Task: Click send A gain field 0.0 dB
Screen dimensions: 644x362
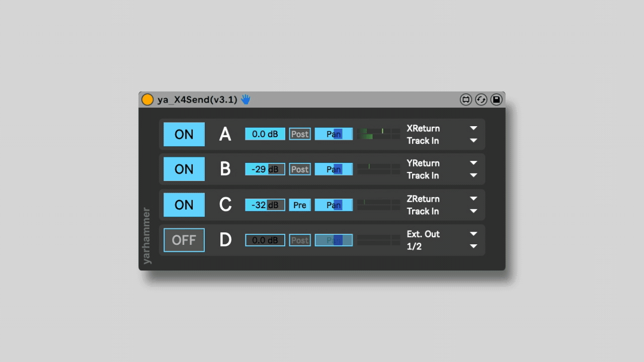Action: (x=265, y=134)
